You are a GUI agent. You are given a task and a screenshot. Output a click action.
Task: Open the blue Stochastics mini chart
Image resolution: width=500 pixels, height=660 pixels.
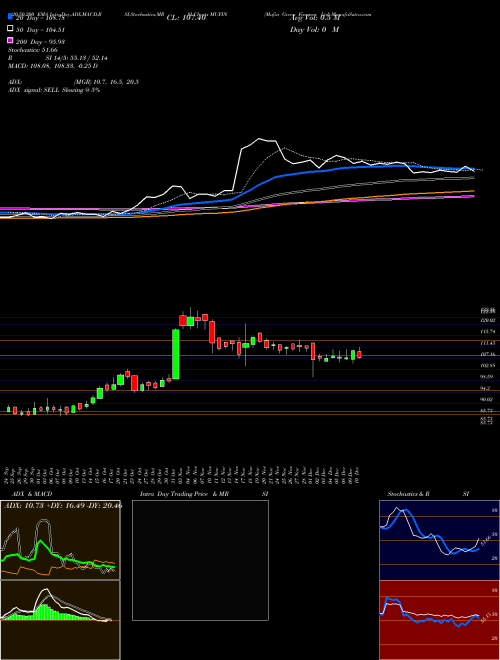[439, 540]
